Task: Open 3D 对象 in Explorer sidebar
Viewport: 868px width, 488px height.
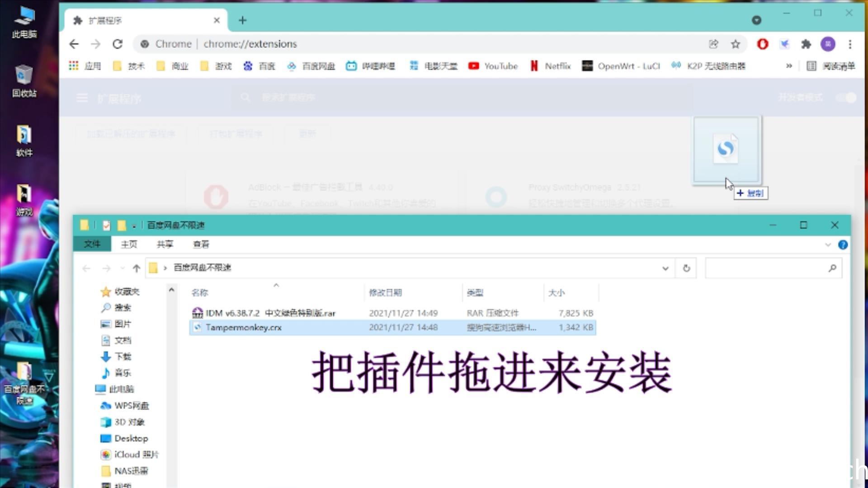Action: pos(123,422)
